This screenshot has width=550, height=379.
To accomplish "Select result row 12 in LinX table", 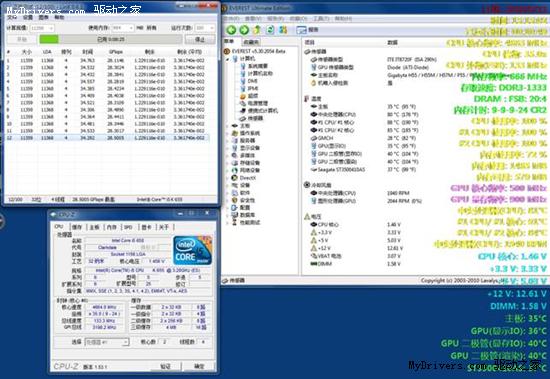I will [x=108, y=138].
